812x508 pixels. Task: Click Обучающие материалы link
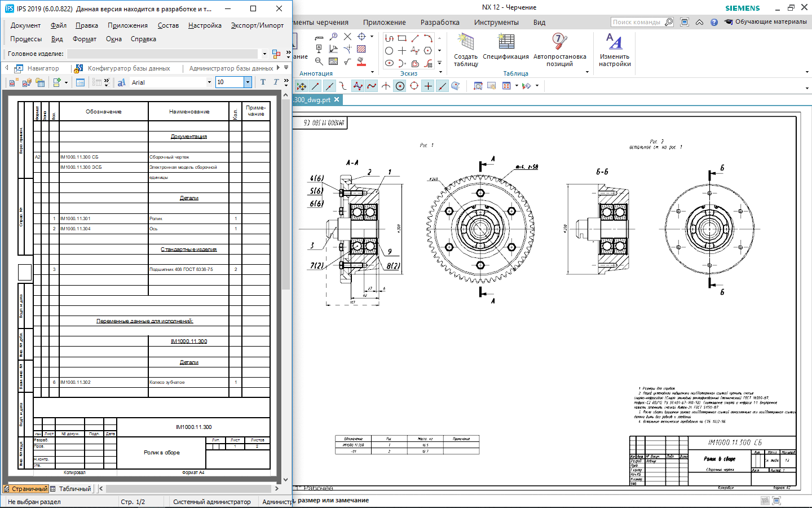[x=770, y=22]
